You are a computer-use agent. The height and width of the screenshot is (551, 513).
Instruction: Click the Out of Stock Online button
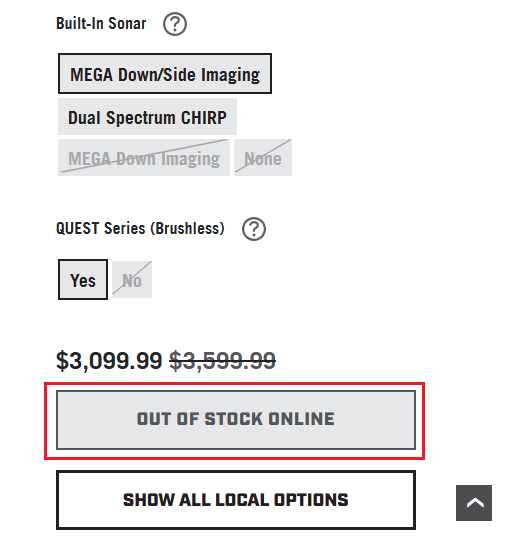tap(236, 420)
